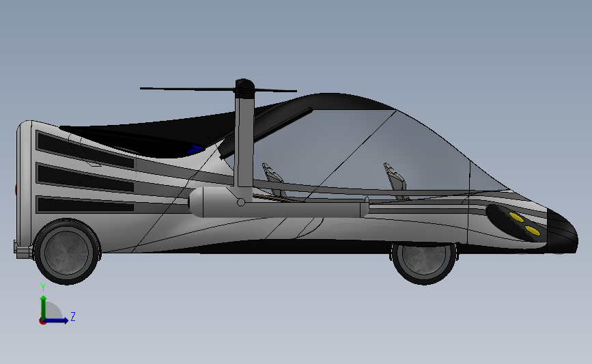Select the front wheel of the vehicle
Viewport: 592px width, 364px height.
coord(423,263)
